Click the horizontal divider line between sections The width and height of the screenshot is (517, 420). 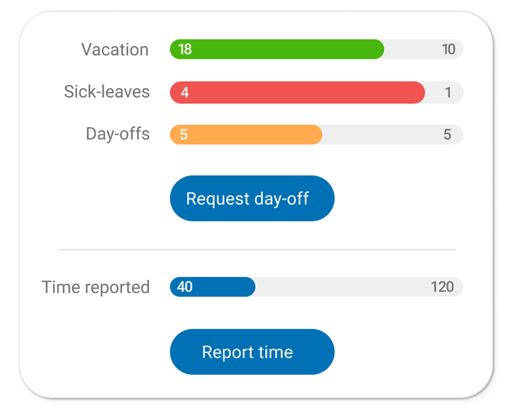257,249
